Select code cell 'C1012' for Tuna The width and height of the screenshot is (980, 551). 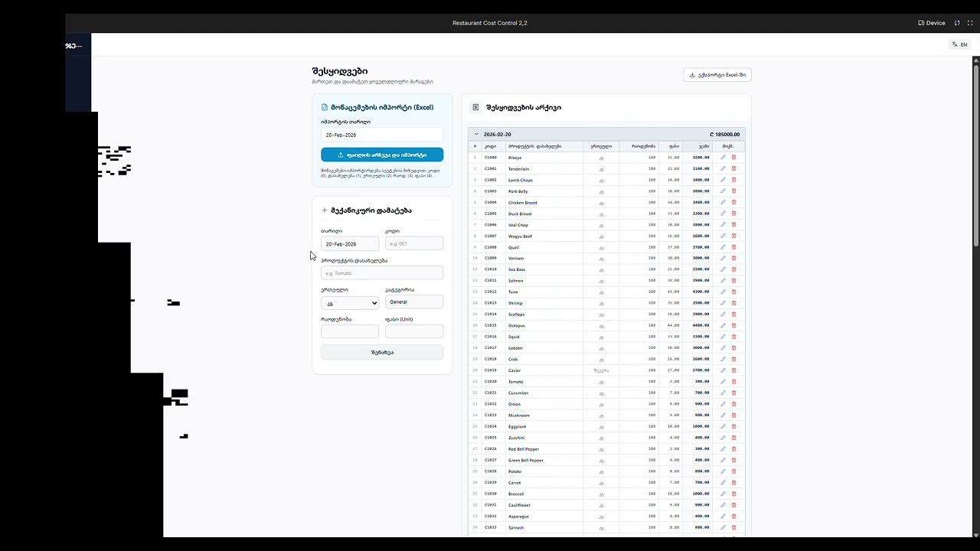tap(491, 292)
